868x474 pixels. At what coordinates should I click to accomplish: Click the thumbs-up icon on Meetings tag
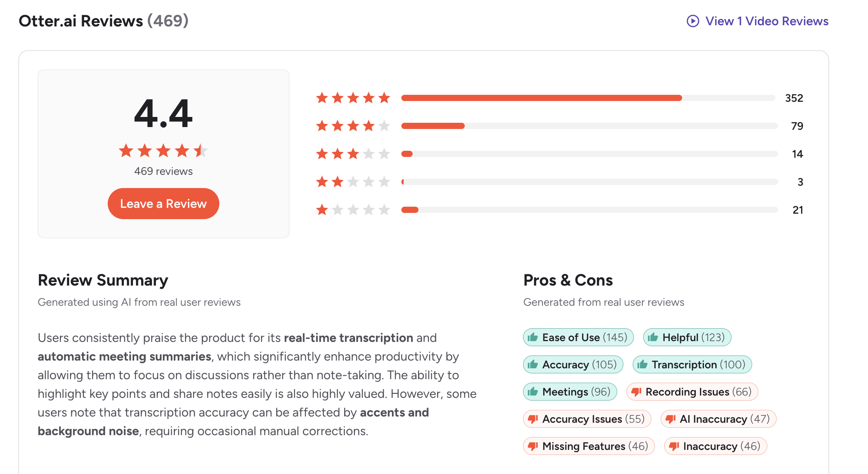tap(533, 392)
